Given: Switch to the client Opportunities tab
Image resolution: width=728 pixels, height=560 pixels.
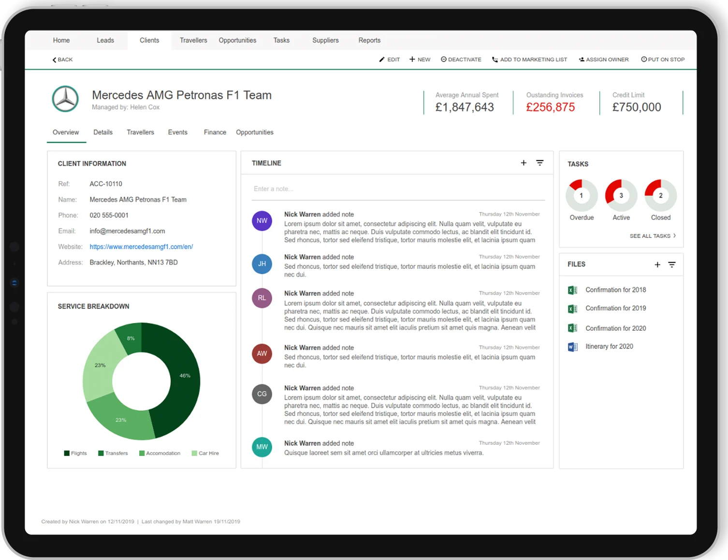Looking at the screenshot, I should click(255, 132).
